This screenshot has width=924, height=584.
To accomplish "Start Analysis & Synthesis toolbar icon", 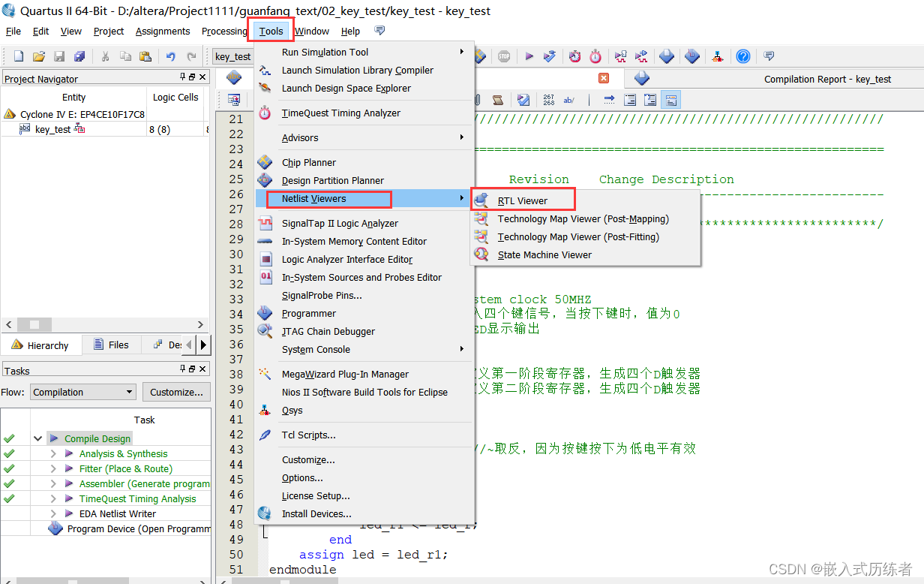I will (550, 56).
